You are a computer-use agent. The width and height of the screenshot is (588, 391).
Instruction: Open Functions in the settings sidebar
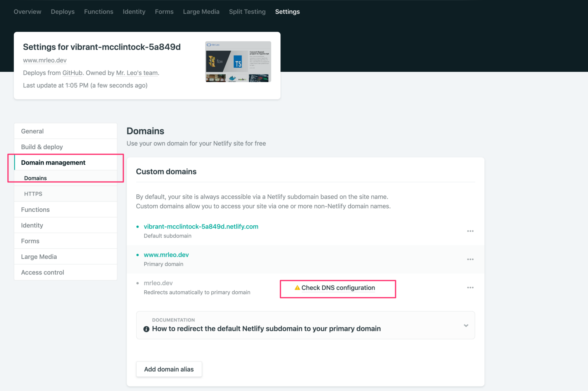[x=65, y=210]
